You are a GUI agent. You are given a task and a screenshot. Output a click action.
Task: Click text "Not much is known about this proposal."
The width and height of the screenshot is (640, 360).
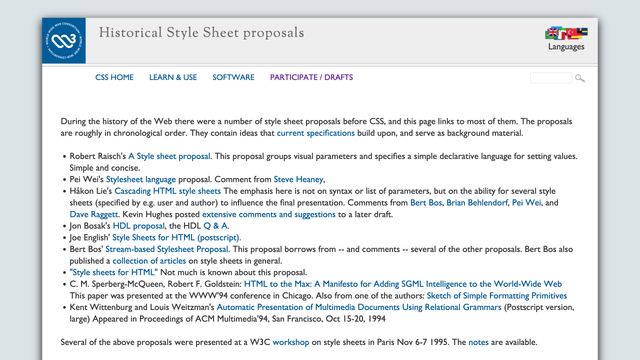click(x=233, y=272)
